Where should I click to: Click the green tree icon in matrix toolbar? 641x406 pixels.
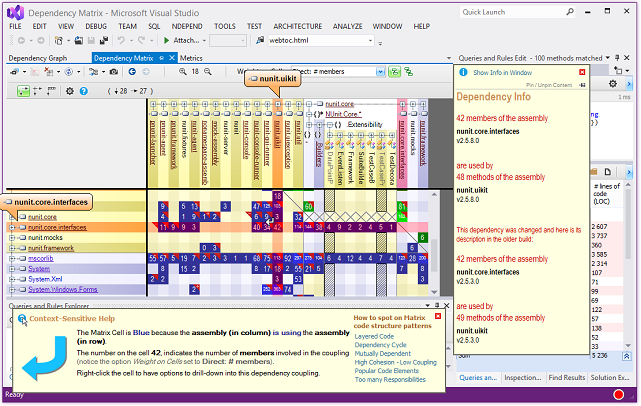point(408,72)
